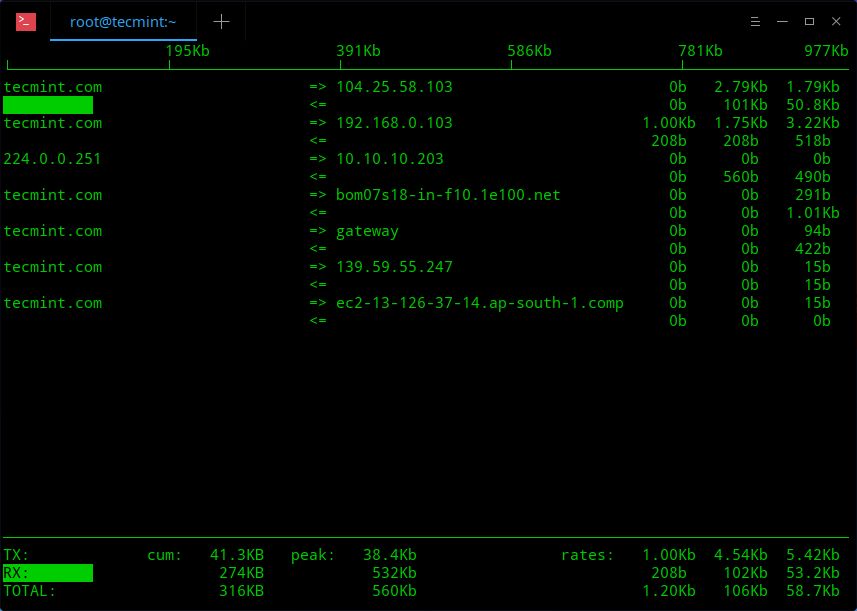Click the 101Kb receive rate value
The image size is (857, 611).
(x=746, y=105)
